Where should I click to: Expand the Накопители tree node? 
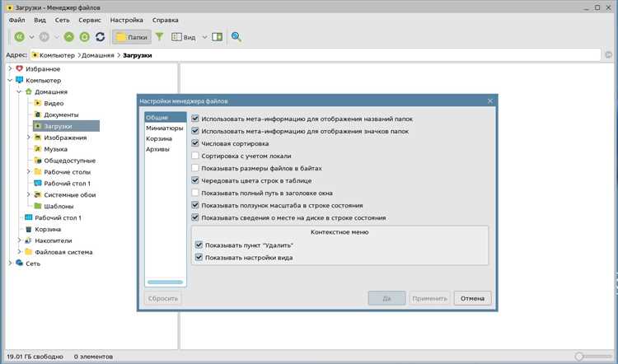coord(19,240)
